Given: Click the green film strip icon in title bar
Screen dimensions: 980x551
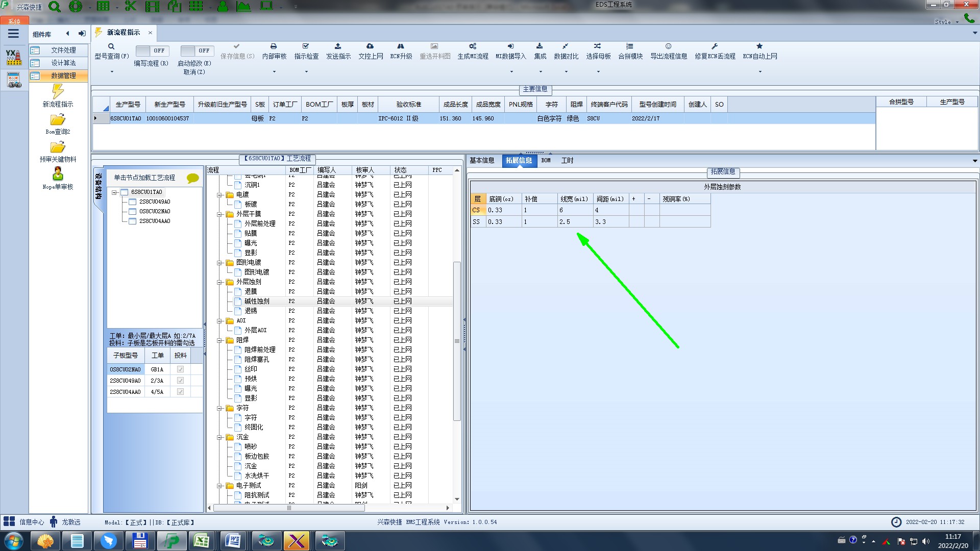Looking at the screenshot, I should coord(152,7).
